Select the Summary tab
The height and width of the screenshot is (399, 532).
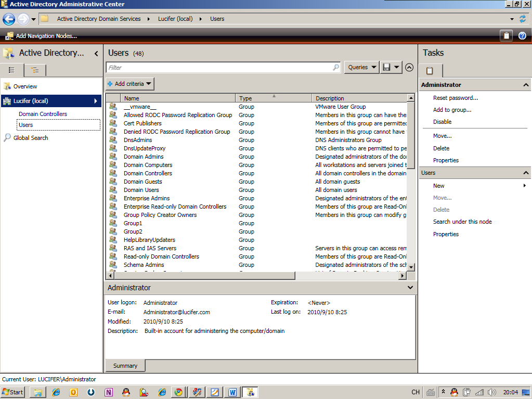[125, 366]
